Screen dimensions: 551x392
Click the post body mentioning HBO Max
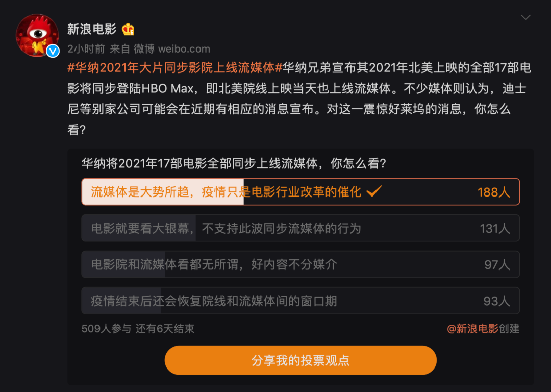(296, 89)
